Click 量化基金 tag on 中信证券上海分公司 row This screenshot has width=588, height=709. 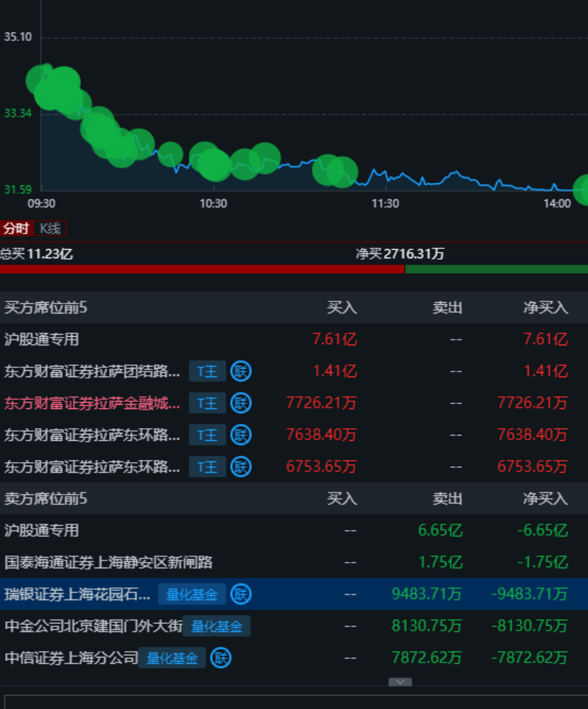tap(172, 658)
